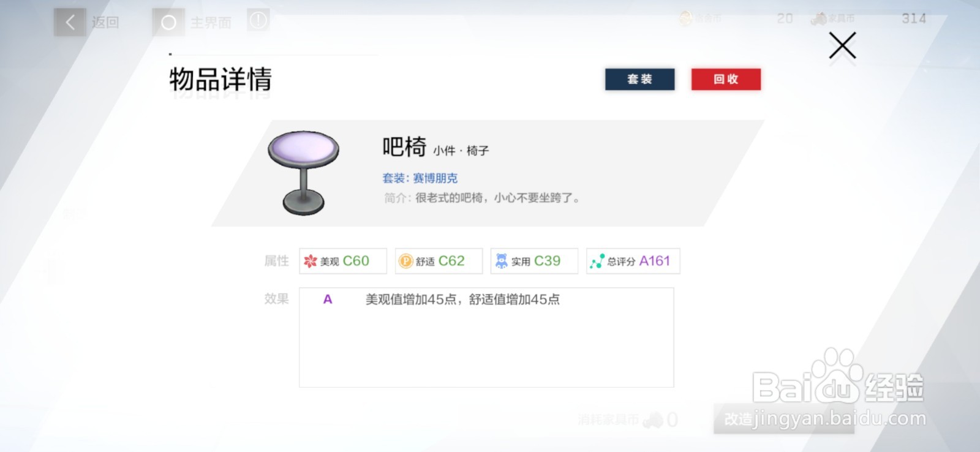The image size is (980, 452).
Task: Select the 美观 C60 attribute box
Action: click(343, 261)
